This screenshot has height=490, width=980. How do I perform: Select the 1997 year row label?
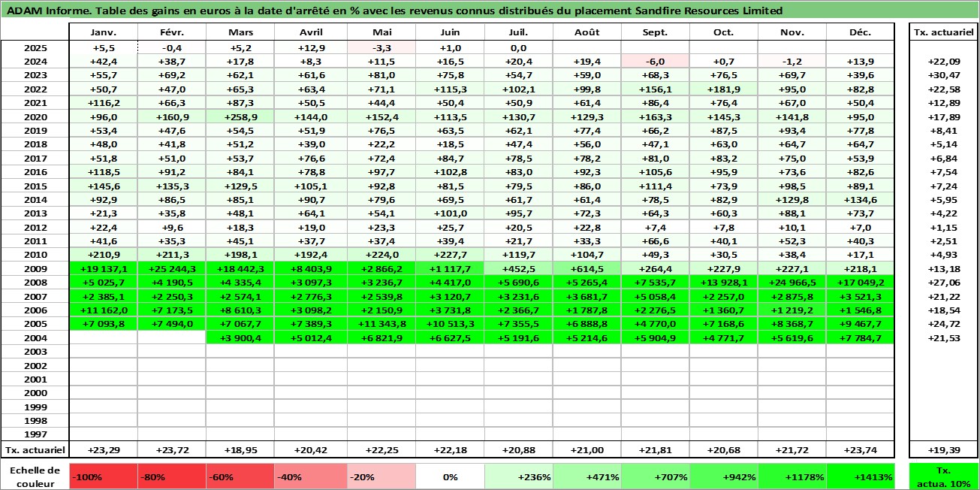pos(35,434)
